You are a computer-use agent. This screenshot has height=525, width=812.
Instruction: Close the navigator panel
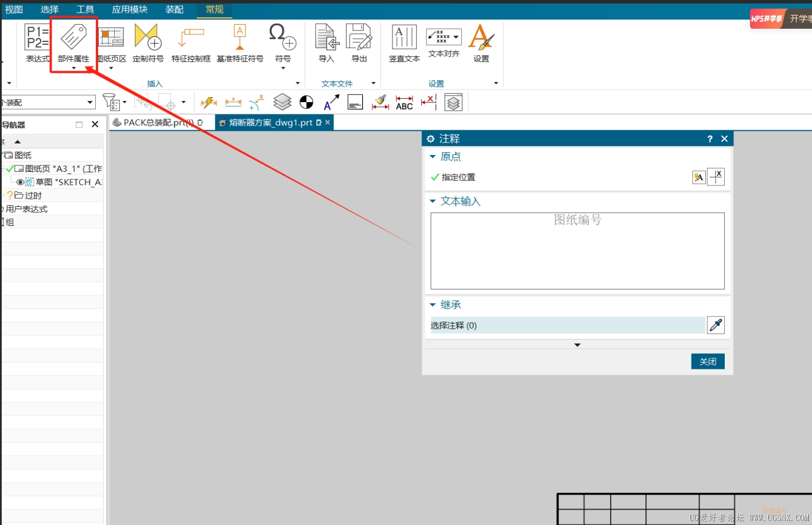click(x=95, y=125)
